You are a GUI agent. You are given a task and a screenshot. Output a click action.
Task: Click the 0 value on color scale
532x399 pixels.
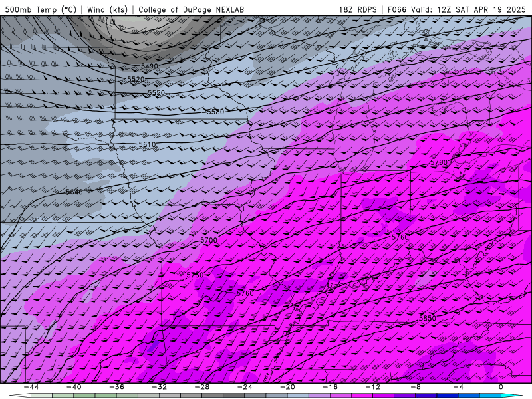click(501, 387)
